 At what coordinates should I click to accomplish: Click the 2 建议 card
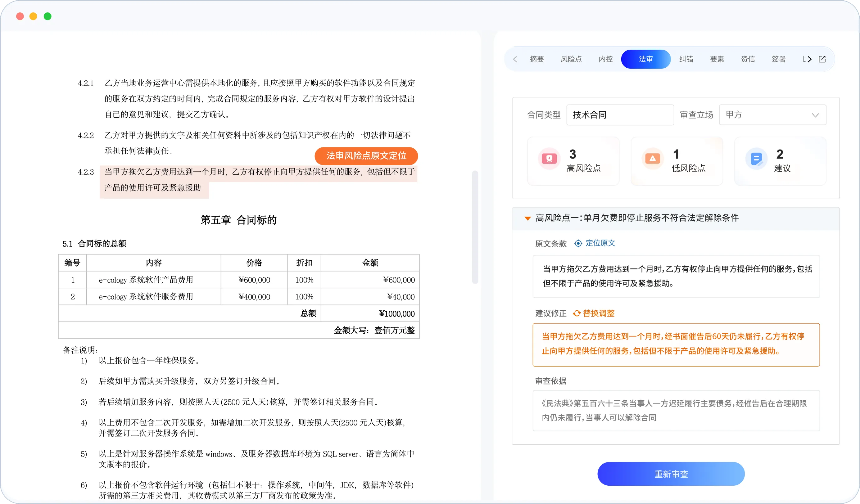[x=780, y=161]
